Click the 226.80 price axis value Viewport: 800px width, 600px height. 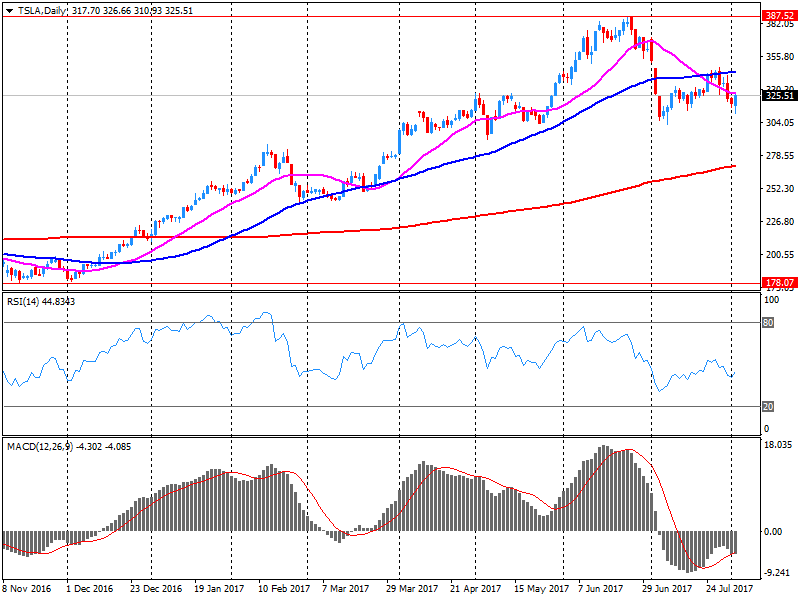pos(780,221)
